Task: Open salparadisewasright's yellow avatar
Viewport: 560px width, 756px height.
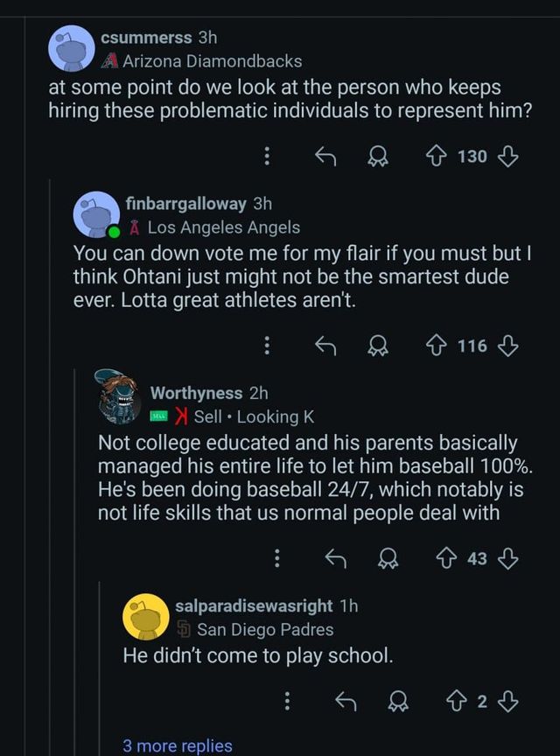Action: point(145,616)
